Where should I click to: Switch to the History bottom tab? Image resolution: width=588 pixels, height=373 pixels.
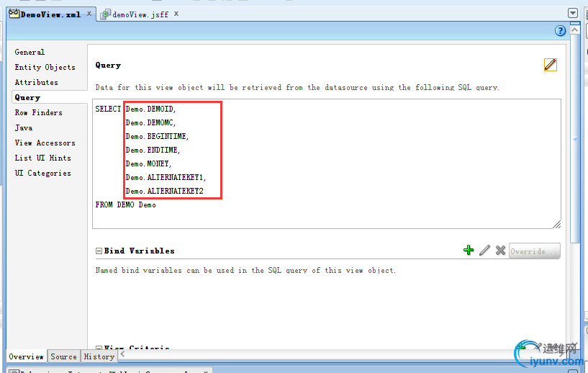click(x=99, y=356)
